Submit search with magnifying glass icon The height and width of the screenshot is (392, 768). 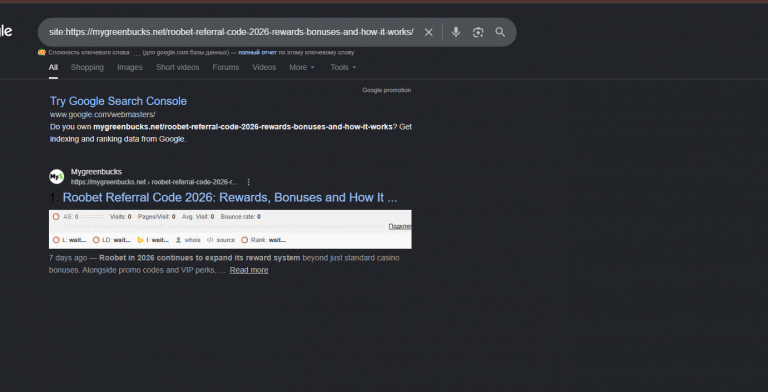click(x=500, y=32)
